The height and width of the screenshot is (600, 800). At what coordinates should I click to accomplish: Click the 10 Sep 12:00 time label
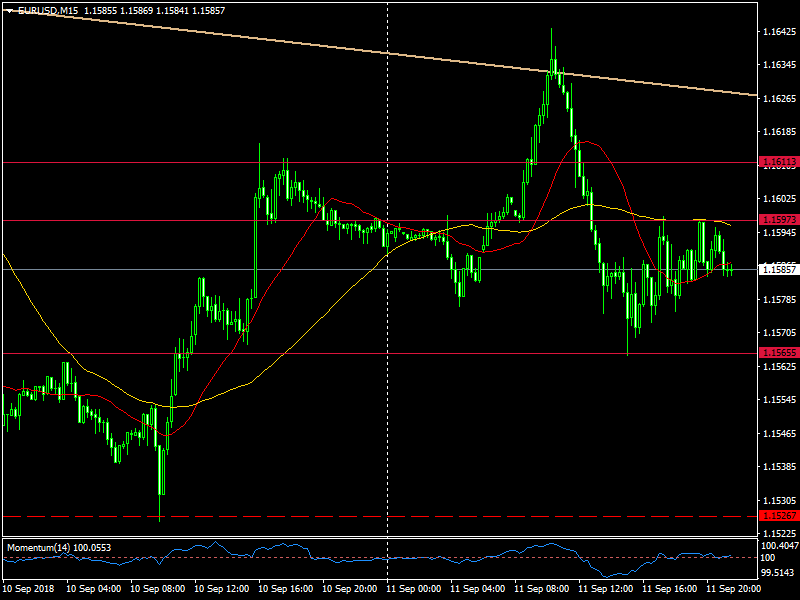tap(222, 590)
